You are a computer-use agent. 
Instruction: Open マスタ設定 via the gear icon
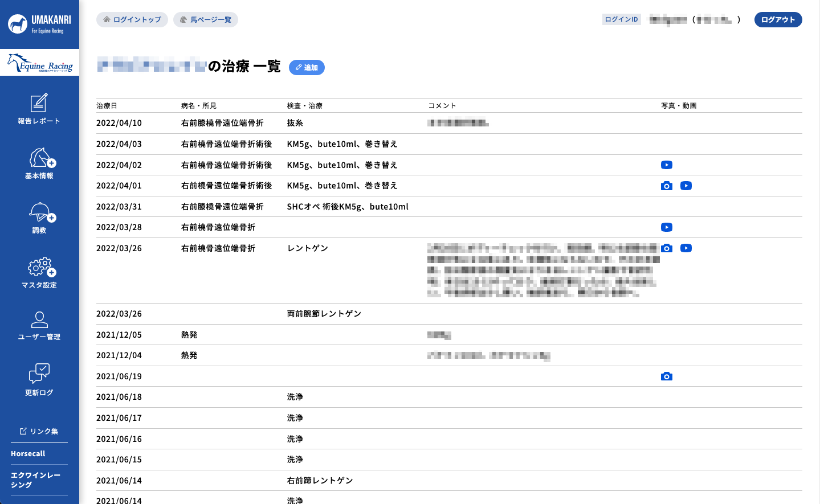point(39,272)
